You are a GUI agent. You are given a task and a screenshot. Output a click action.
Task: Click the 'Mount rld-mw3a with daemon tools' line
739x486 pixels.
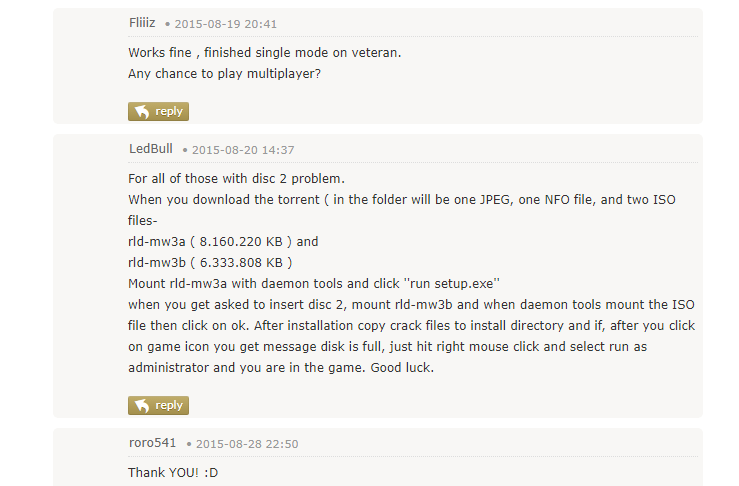pos(313,284)
